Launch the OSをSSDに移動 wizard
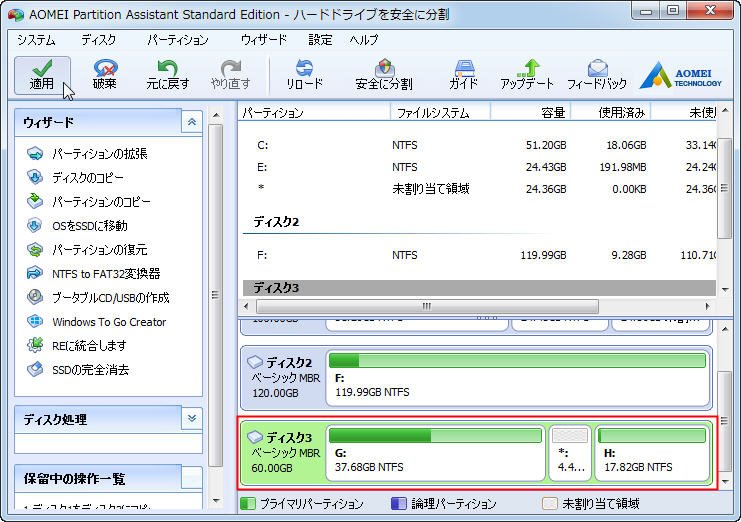Viewport: 741px width, 522px height. 78,226
